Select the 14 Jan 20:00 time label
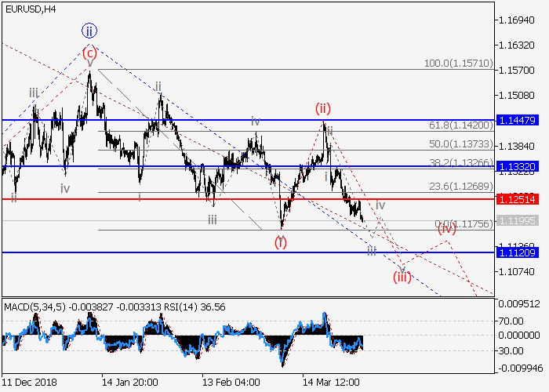The height and width of the screenshot is (392, 549). 129,382
